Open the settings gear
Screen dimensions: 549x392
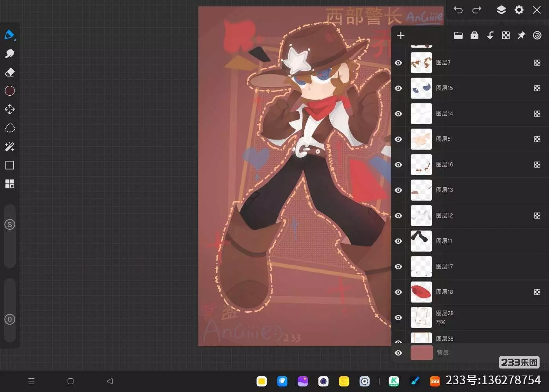pos(519,10)
